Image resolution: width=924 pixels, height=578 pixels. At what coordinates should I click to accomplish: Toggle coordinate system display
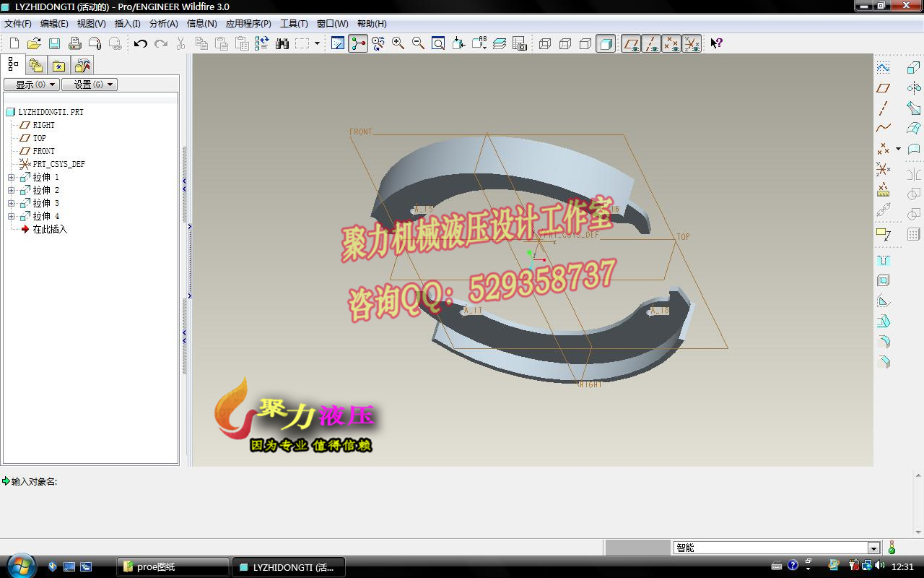[x=692, y=43]
